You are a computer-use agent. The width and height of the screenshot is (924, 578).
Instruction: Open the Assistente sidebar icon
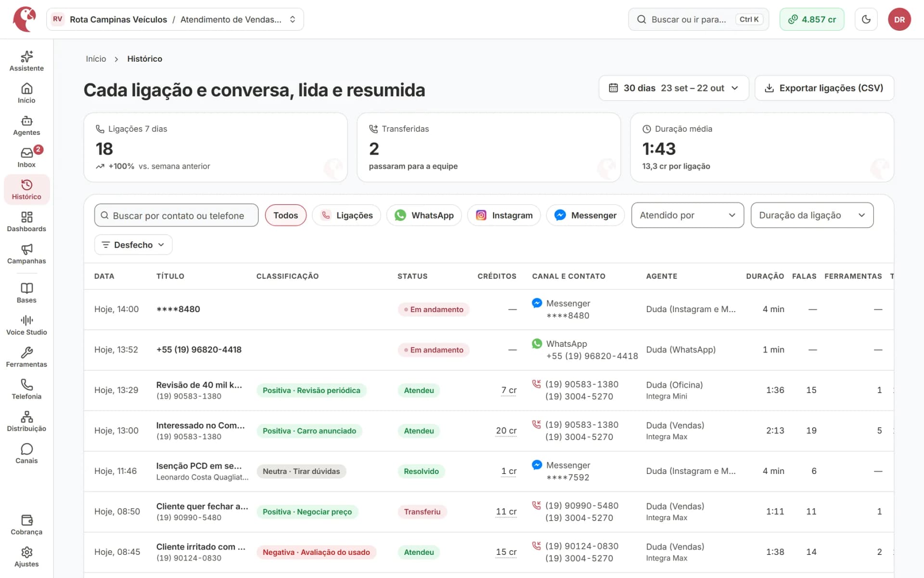(26, 61)
